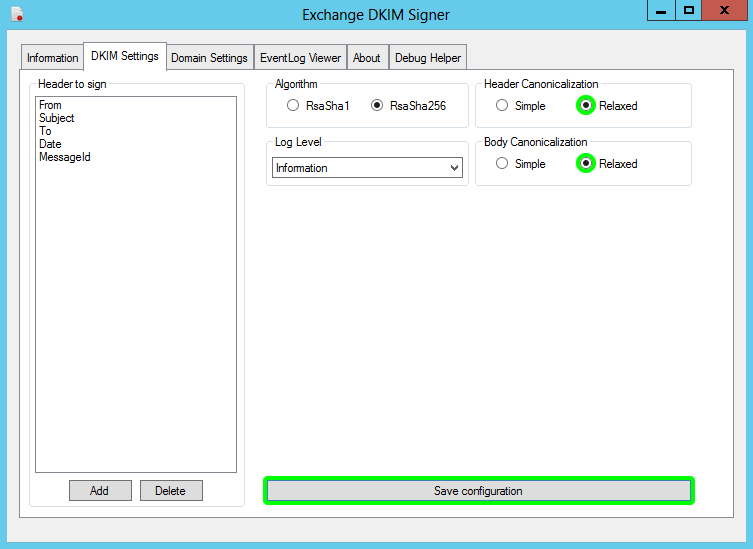
Task: Choose Relaxed header canonicalization
Action: point(586,106)
